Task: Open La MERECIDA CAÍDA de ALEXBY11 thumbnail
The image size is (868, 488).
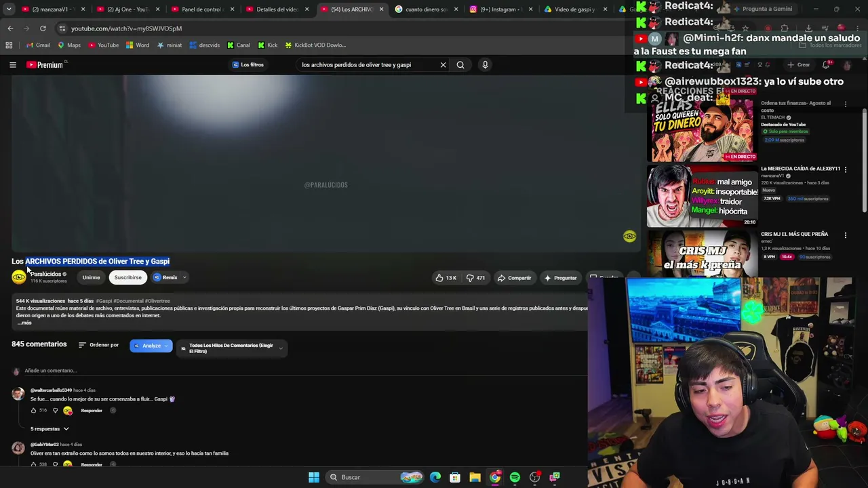Action: click(x=702, y=196)
